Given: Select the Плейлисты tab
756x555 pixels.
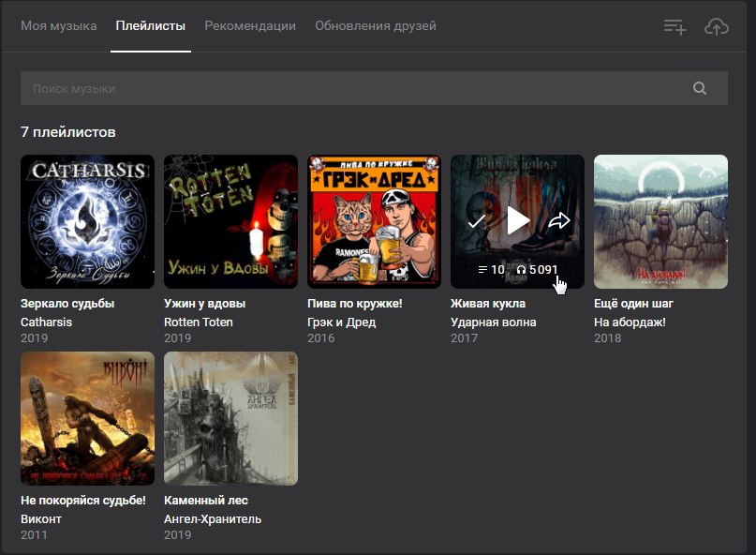Looking at the screenshot, I should [151, 25].
